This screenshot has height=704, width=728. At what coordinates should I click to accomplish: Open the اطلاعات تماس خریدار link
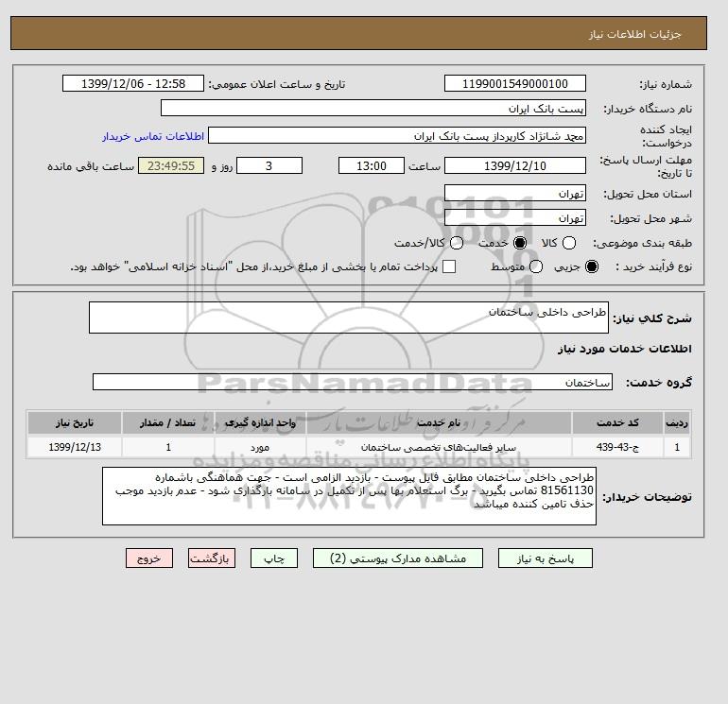[153, 136]
